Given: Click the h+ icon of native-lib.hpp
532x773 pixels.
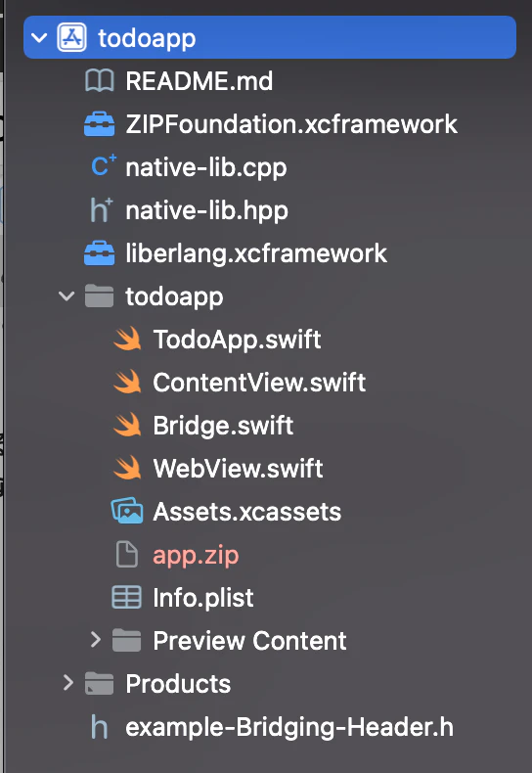Looking at the screenshot, I should pos(102,209).
